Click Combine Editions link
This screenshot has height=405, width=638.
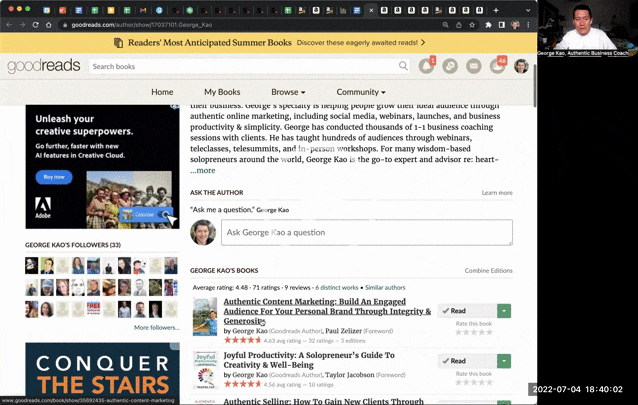click(488, 271)
